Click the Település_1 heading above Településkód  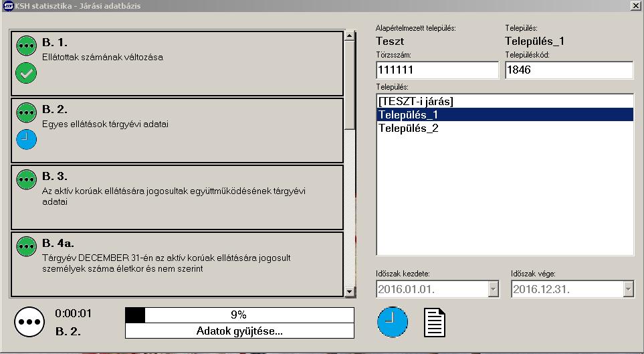535,41
